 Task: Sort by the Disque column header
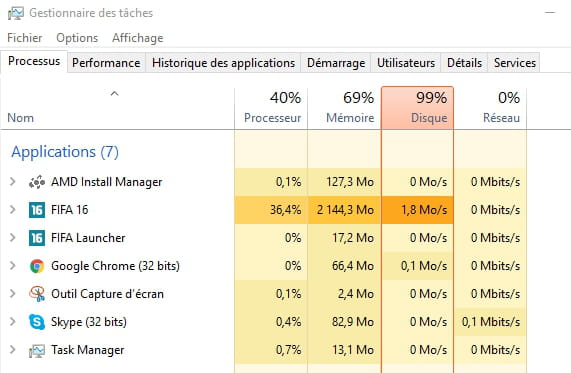click(417, 108)
